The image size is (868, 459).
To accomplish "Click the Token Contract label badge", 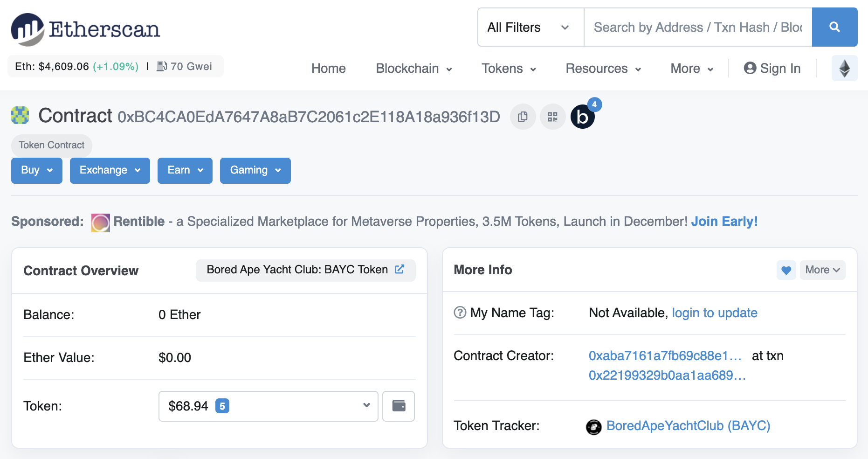I will [x=52, y=145].
